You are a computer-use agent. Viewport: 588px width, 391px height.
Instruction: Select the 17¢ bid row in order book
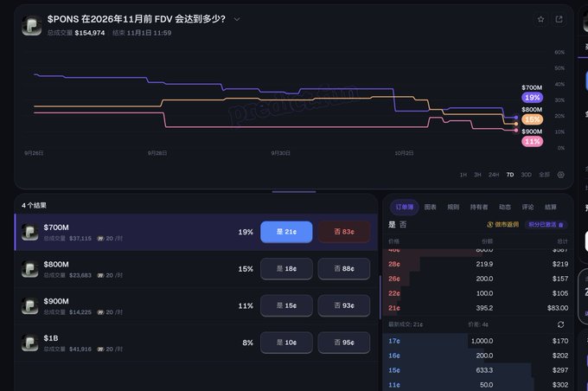[478, 341]
